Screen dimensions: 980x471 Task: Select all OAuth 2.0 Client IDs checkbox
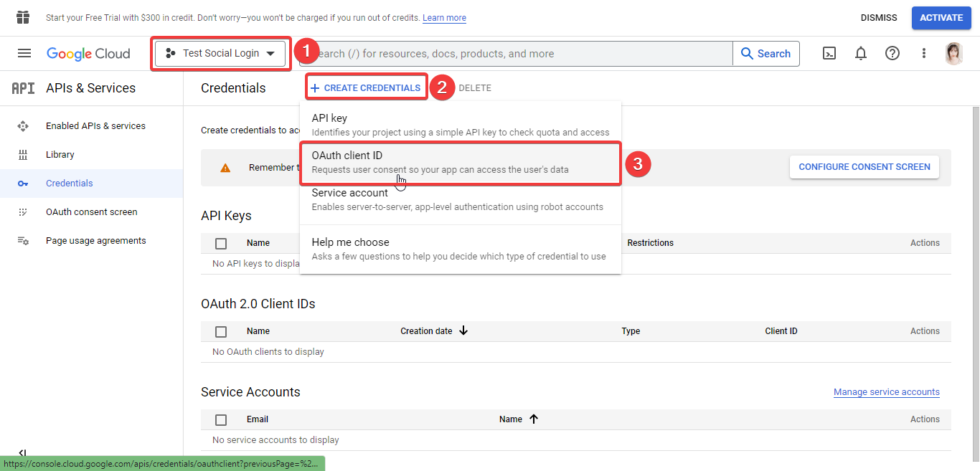pos(221,331)
